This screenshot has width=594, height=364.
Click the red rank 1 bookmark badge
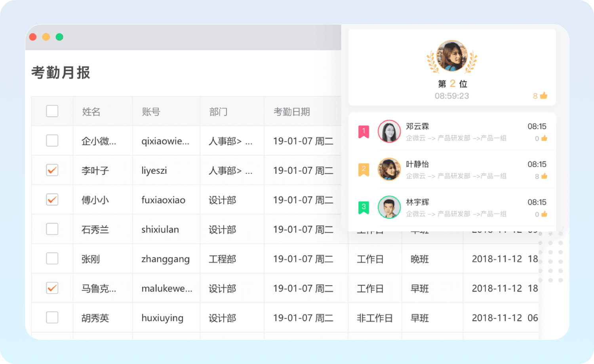(x=364, y=132)
